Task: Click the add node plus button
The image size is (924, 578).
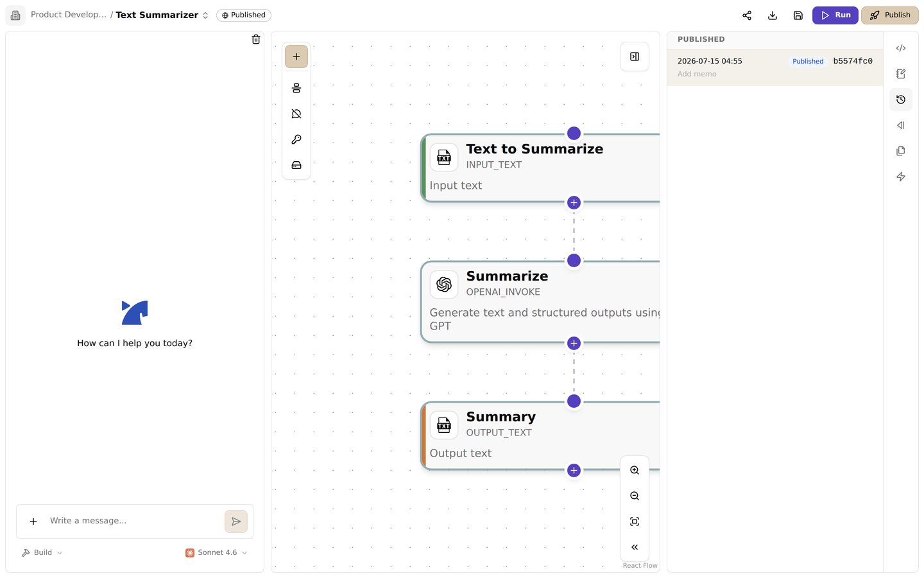Action: 296,57
